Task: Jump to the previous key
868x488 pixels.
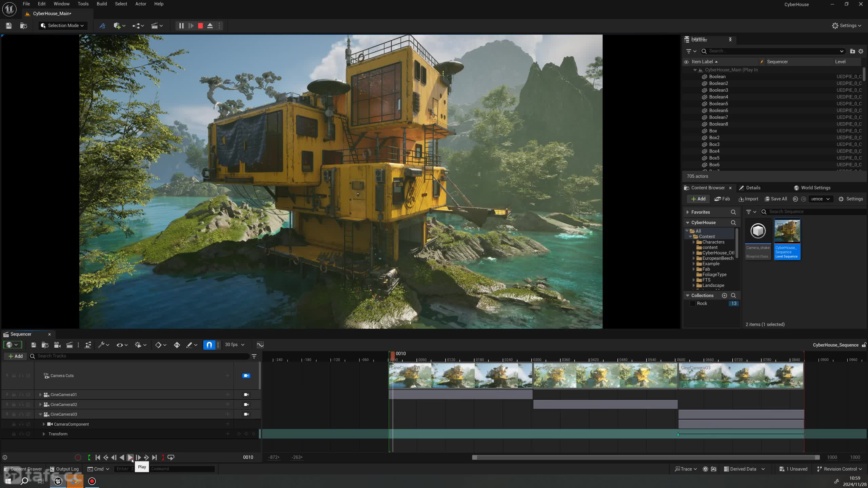Action: coord(106,457)
